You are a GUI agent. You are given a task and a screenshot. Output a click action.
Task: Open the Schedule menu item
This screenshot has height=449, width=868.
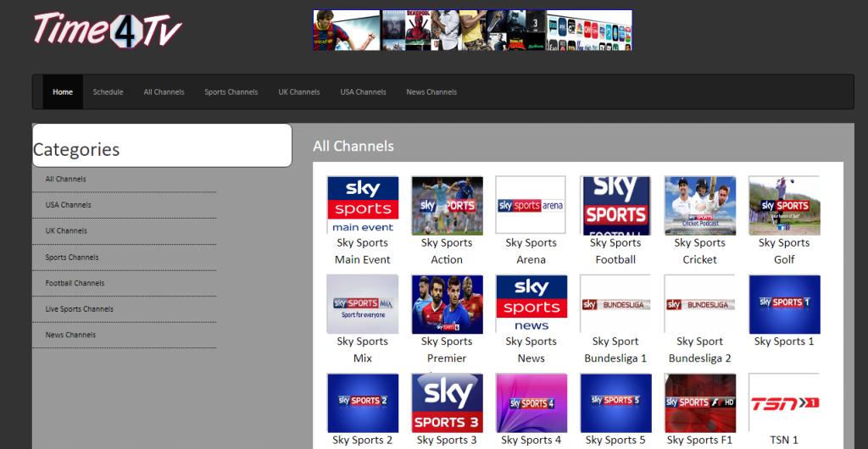(x=108, y=91)
